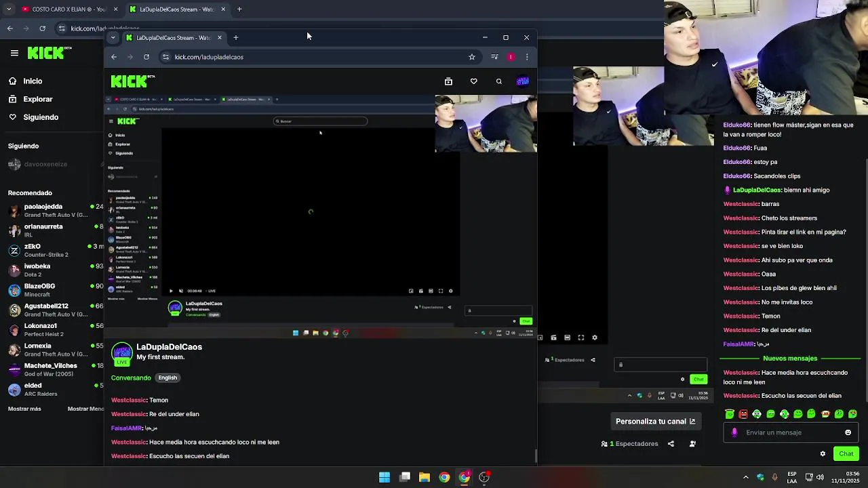Open player settings gear behind front window
The height and width of the screenshot is (488, 868).
[595, 338]
